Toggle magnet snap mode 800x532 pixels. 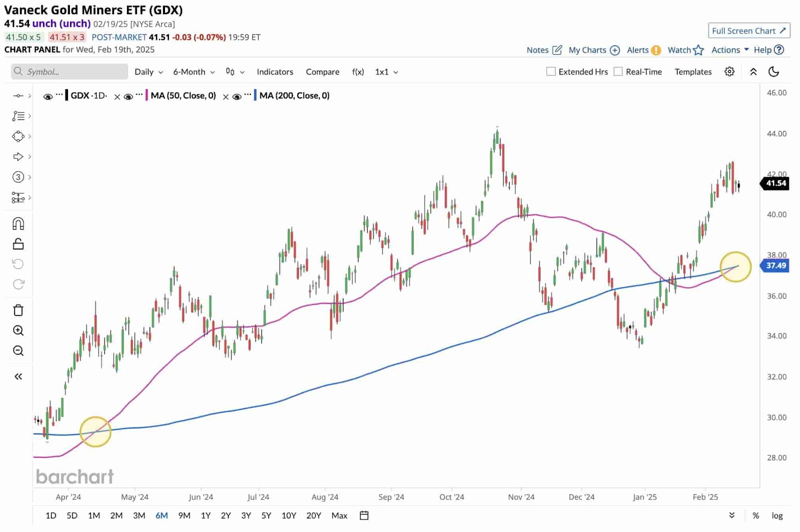18,223
